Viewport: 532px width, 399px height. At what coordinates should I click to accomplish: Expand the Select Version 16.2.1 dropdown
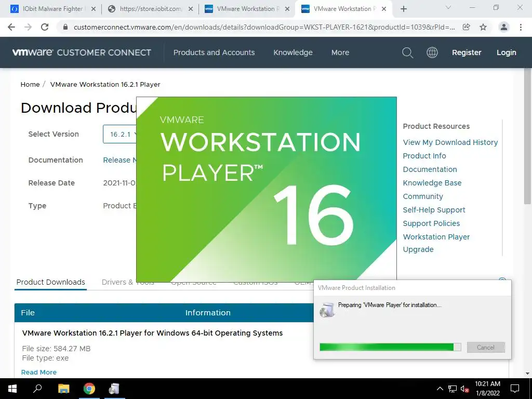[x=120, y=134]
